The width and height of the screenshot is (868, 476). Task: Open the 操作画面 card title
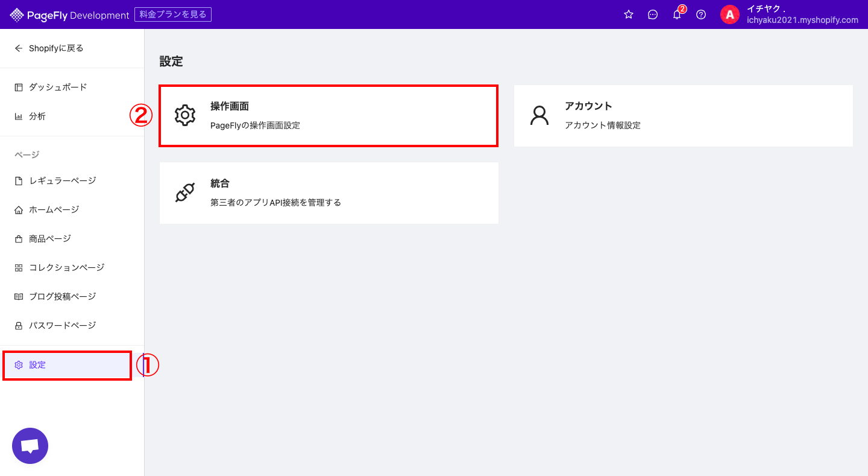point(230,106)
